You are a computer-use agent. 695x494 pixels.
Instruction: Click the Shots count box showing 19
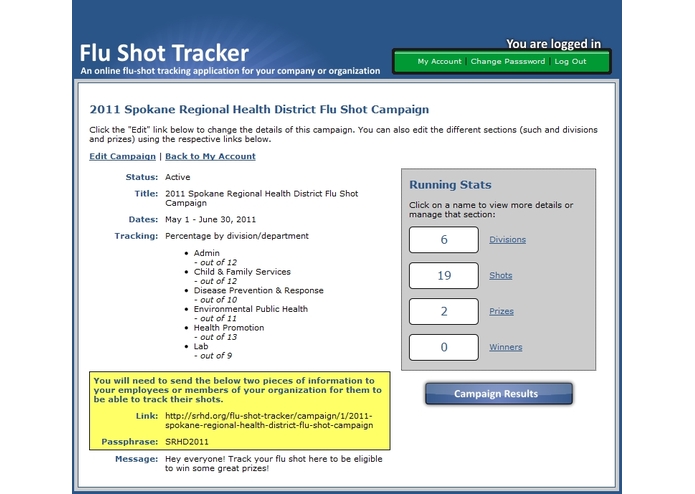444,276
